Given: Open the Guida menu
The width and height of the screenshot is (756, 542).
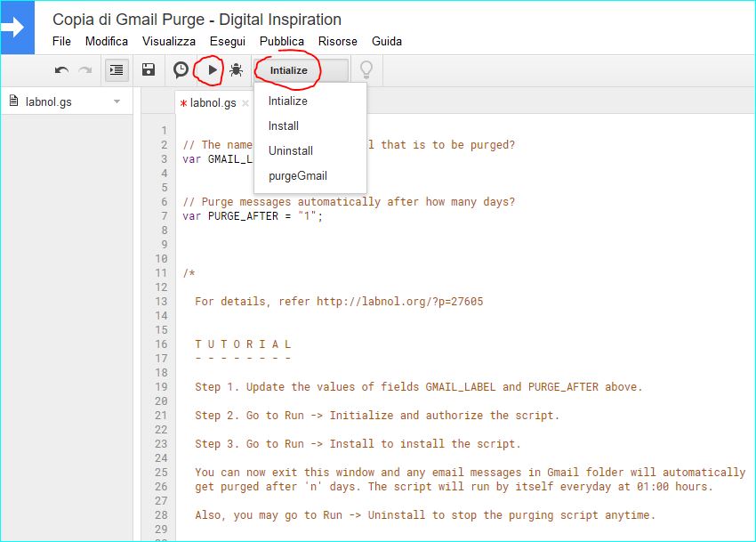Looking at the screenshot, I should [387, 42].
